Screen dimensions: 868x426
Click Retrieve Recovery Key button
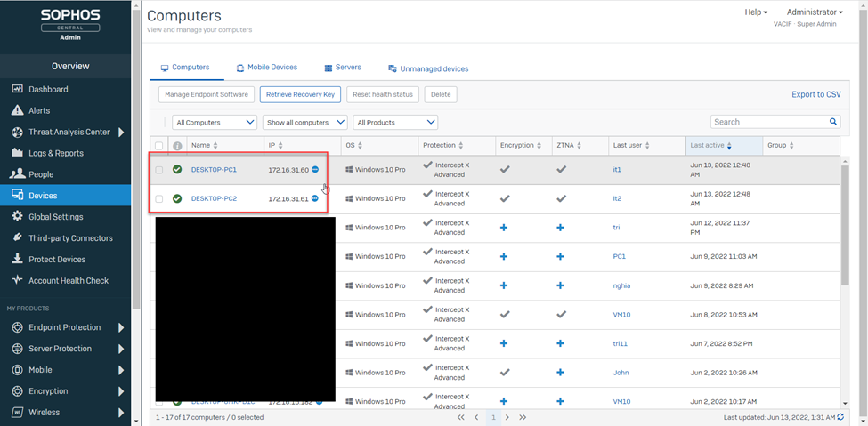pos(301,94)
